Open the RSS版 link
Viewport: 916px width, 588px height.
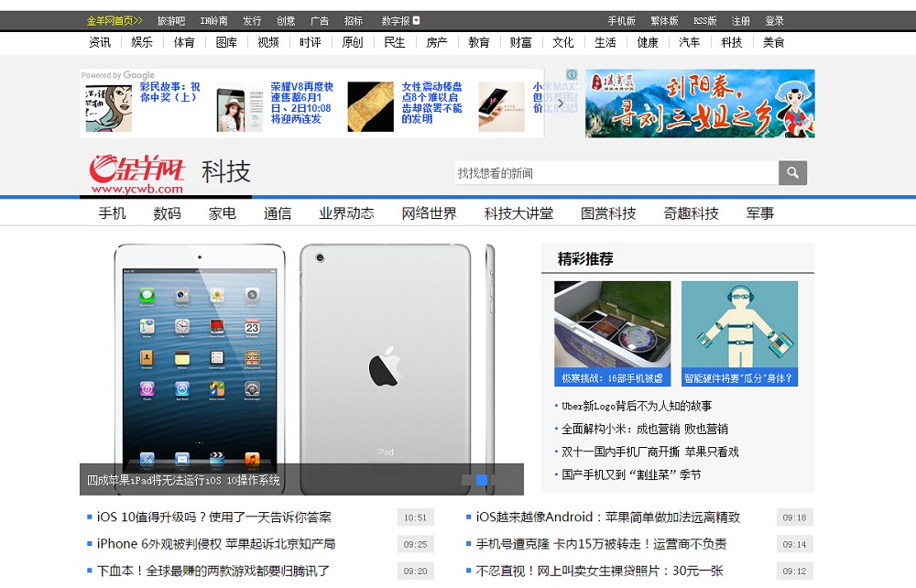tap(704, 21)
